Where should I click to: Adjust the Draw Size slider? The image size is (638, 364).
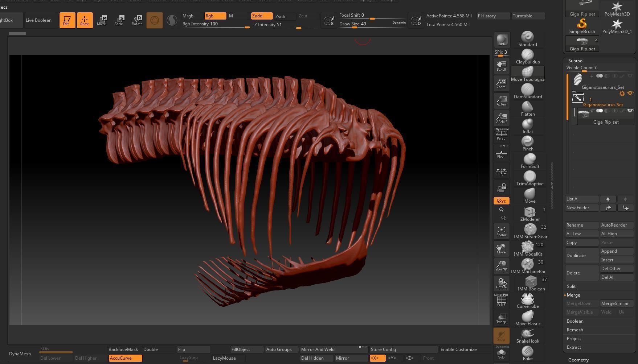372,24
